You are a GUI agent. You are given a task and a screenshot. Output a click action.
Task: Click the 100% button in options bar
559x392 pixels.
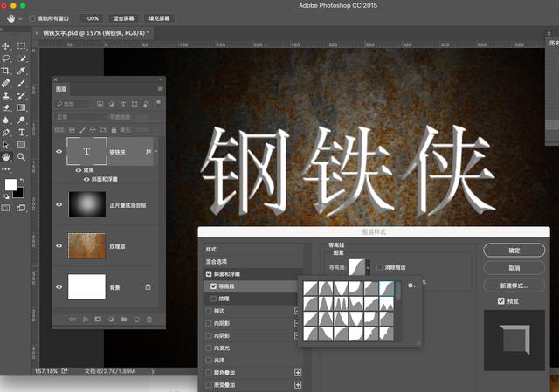(91, 18)
